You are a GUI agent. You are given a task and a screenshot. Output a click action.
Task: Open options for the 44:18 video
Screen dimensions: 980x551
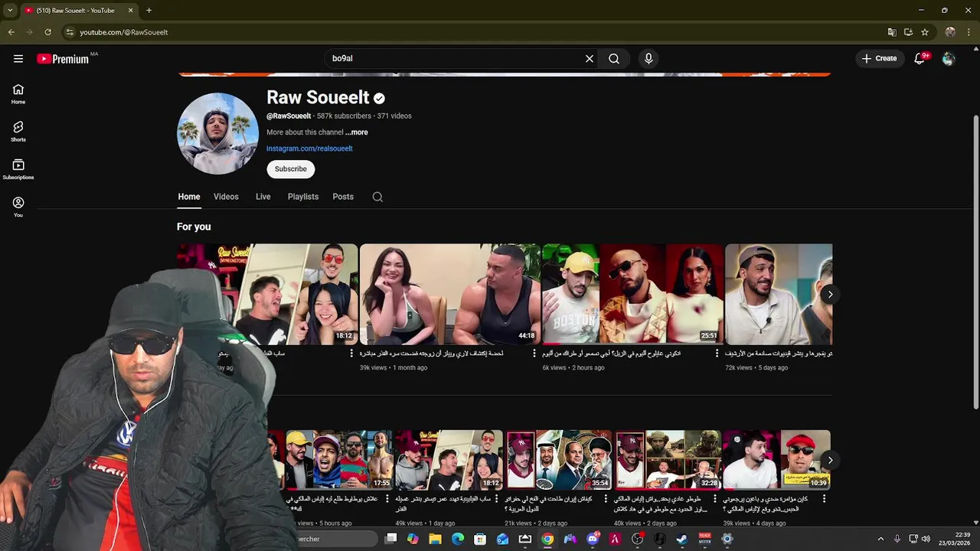coord(534,354)
